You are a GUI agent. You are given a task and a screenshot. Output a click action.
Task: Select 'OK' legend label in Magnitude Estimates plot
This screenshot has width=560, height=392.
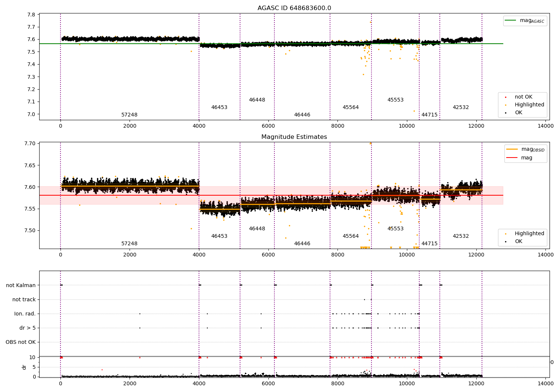click(519, 242)
